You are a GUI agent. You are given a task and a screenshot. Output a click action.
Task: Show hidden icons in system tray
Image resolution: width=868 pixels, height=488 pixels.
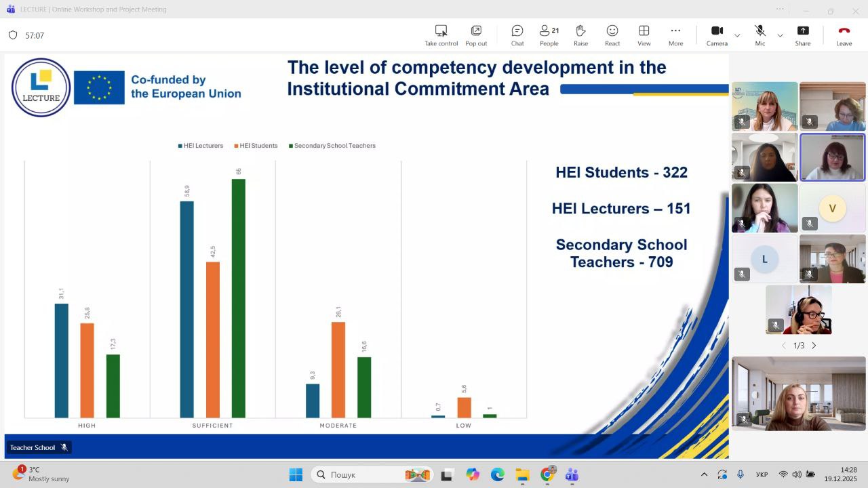(x=704, y=474)
